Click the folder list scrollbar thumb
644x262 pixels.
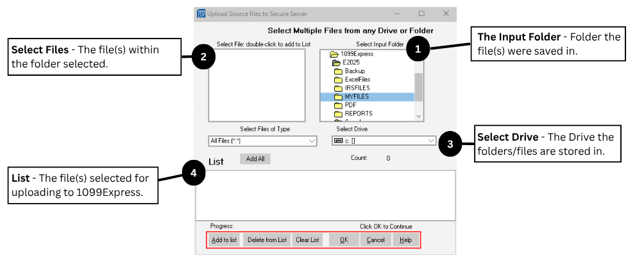click(x=418, y=87)
